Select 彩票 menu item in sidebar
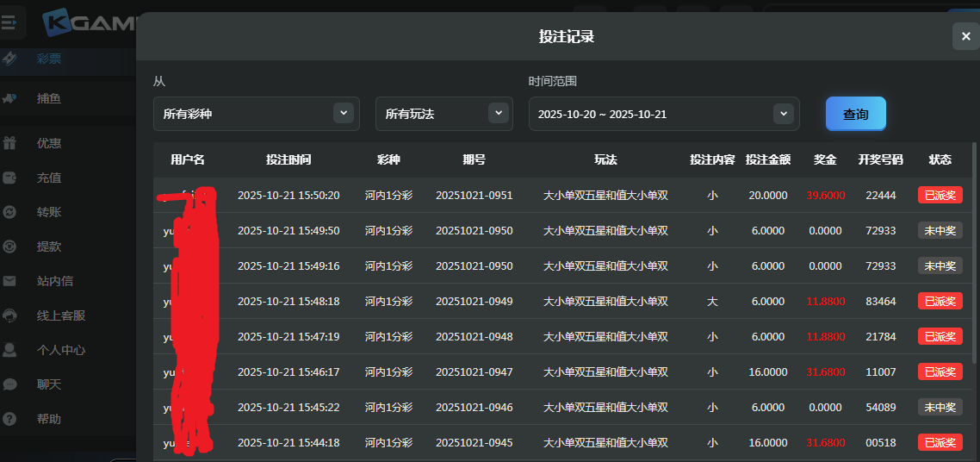This screenshot has width=980, height=462. (48, 59)
